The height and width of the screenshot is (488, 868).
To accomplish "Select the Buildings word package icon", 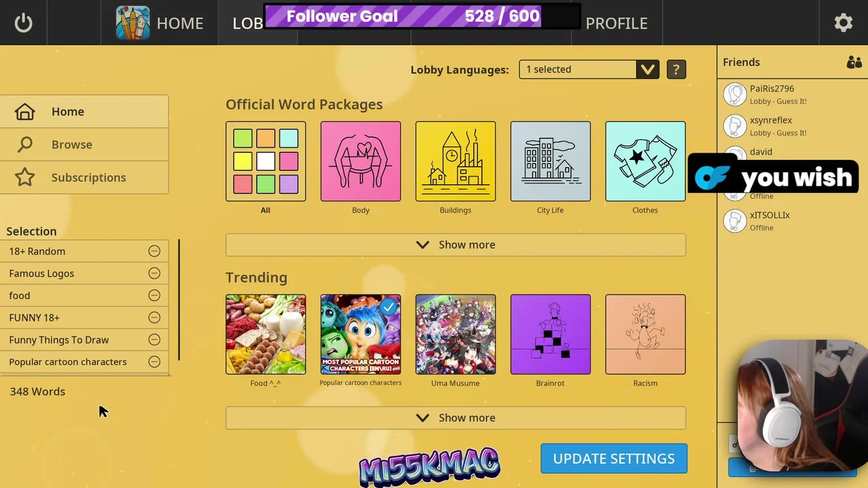I will (456, 161).
